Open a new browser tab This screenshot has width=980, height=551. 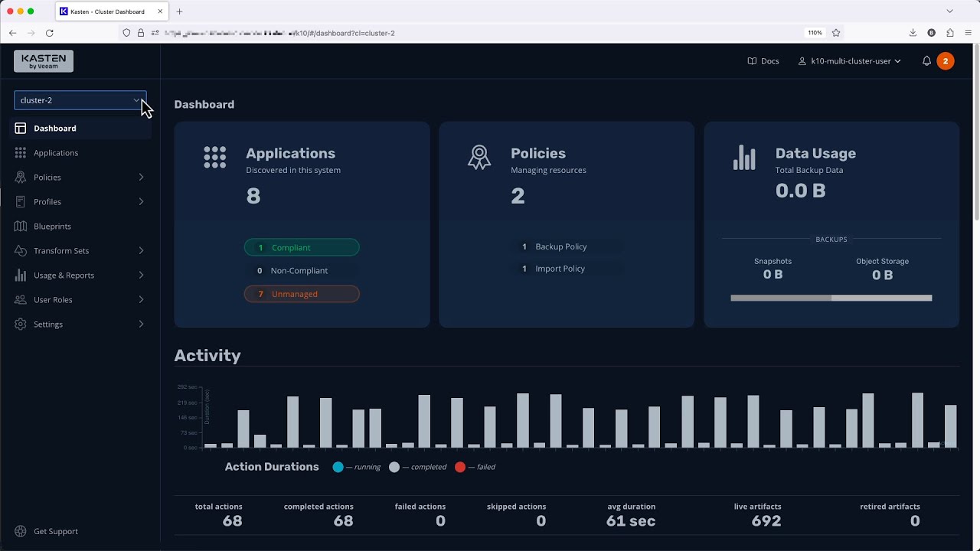coord(180,11)
